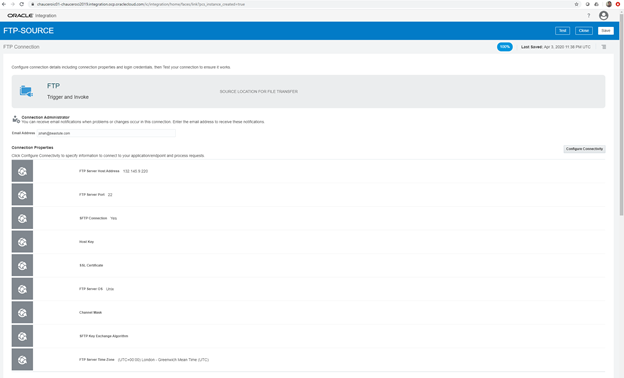Click the icon for FTP Server Time Zone
The image size is (624, 378).
(22, 360)
